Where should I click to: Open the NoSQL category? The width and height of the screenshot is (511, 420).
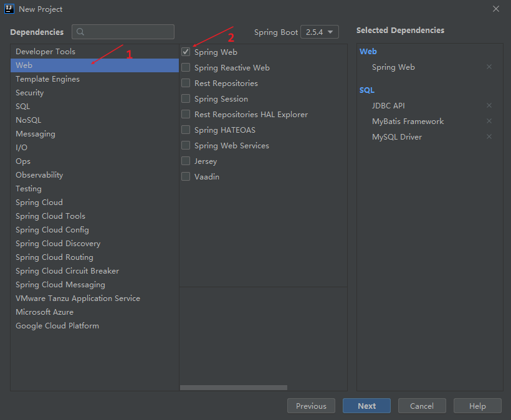pos(95,120)
